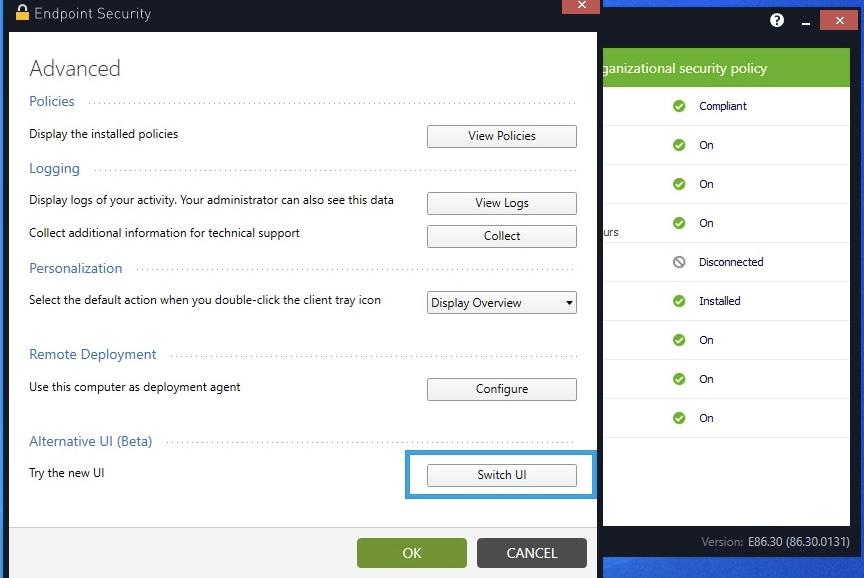The height and width of the screenshot is (578, 864).
Task: Click the Disconnected status icon
Action: pyautogui.click(x=679, y=262)
